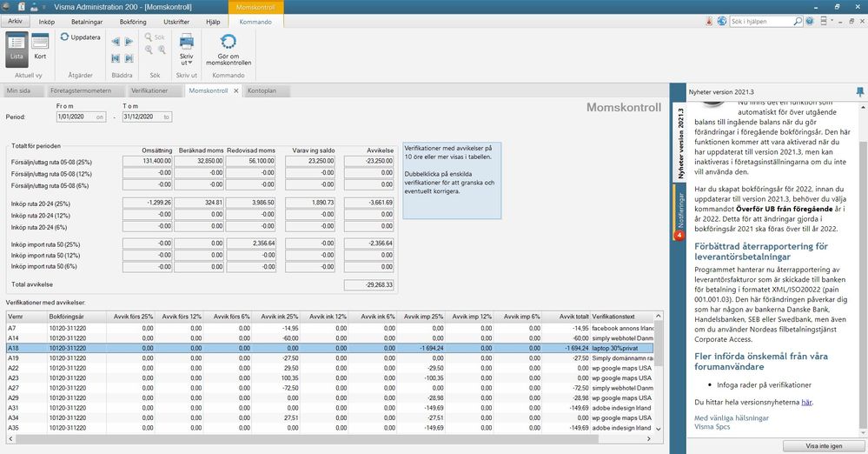Click the Visa inte igen button

pos(824,445)
